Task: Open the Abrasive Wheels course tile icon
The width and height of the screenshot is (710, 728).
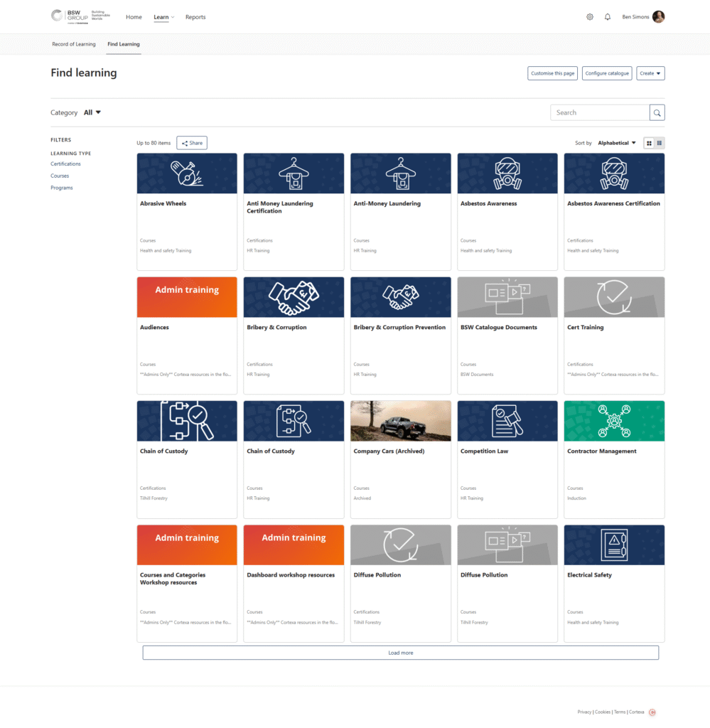Action: point(186,173)
